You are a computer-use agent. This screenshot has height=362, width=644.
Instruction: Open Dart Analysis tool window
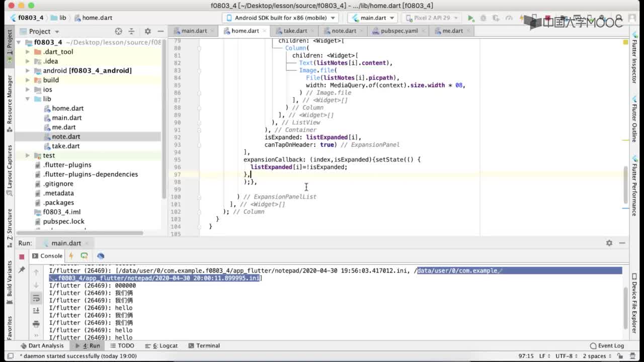[42, 345]
